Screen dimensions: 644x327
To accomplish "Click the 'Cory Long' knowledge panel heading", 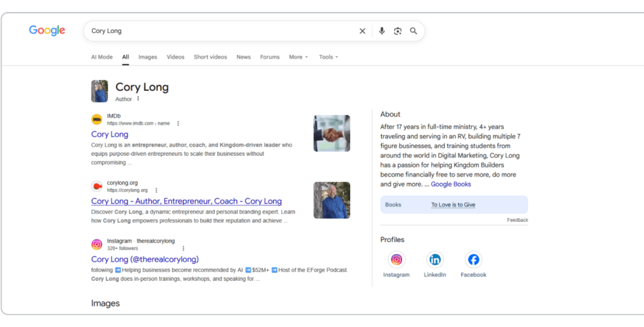I will tap(142, 87).
